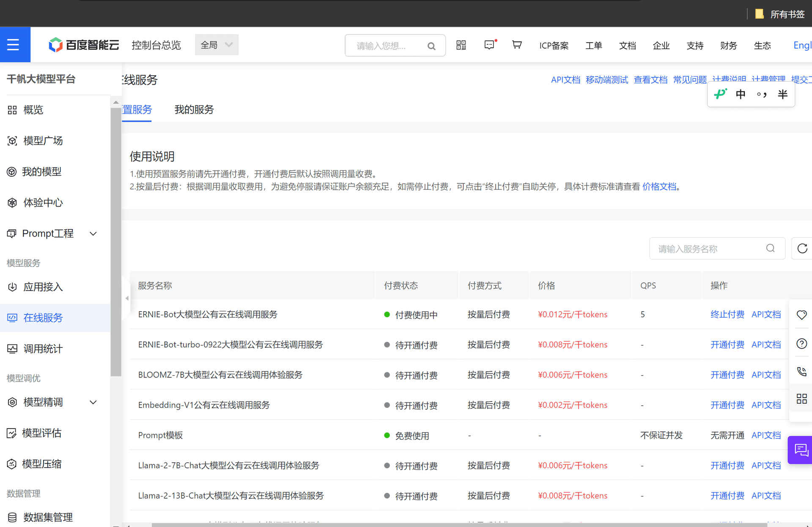Open ICP备案 in the top menu
812x527 pixels.
(554, 46)
